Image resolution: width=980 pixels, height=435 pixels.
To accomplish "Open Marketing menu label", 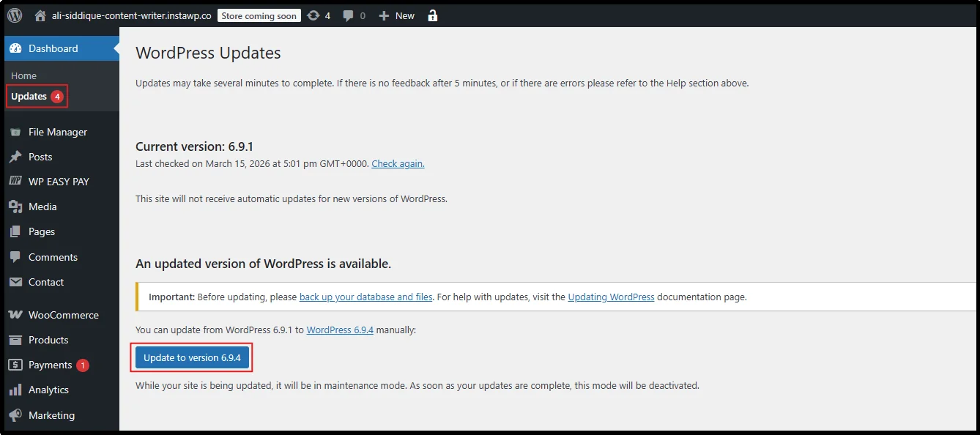I will [x=51, y=415].
